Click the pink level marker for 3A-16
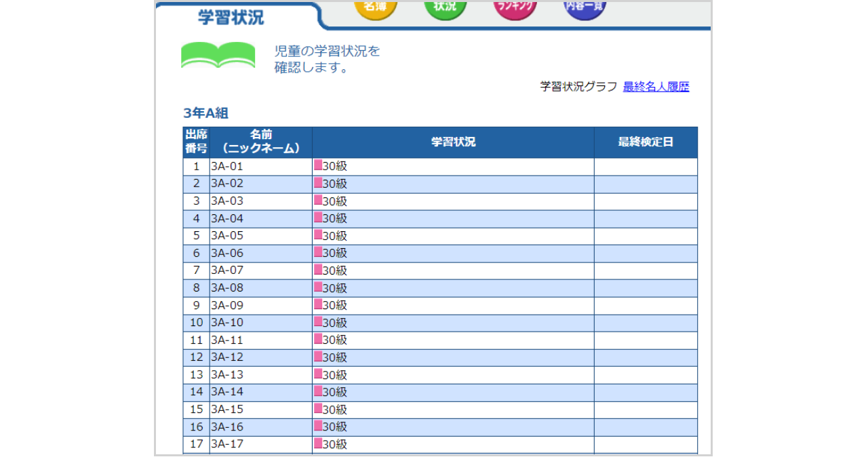 [x=317, y=425]
